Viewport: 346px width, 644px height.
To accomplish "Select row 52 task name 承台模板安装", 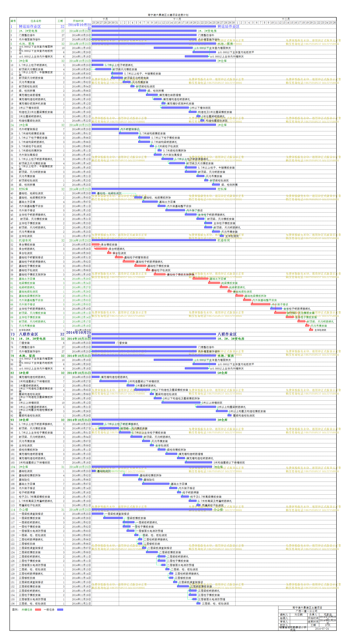I will [x=27, y=245].
